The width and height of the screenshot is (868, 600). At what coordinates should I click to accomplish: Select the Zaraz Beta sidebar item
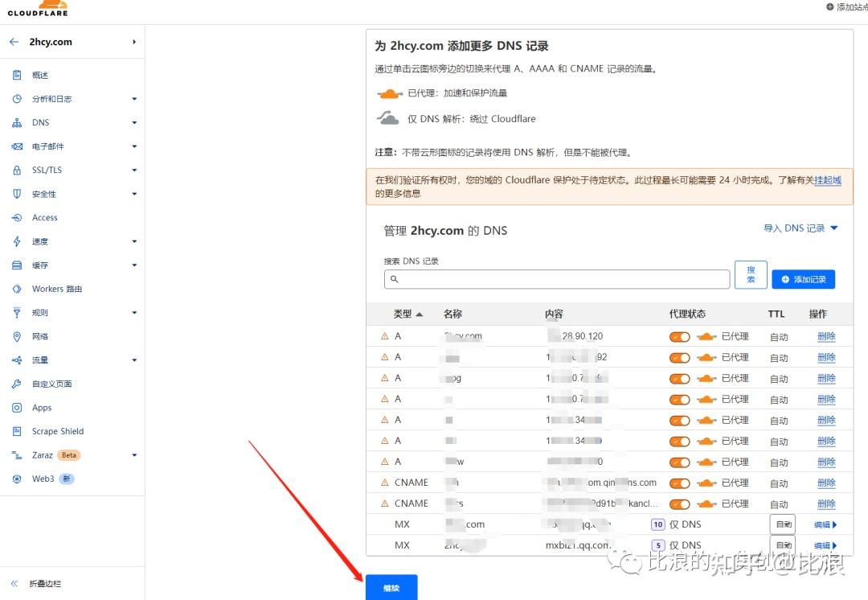[x=44, y=454]
